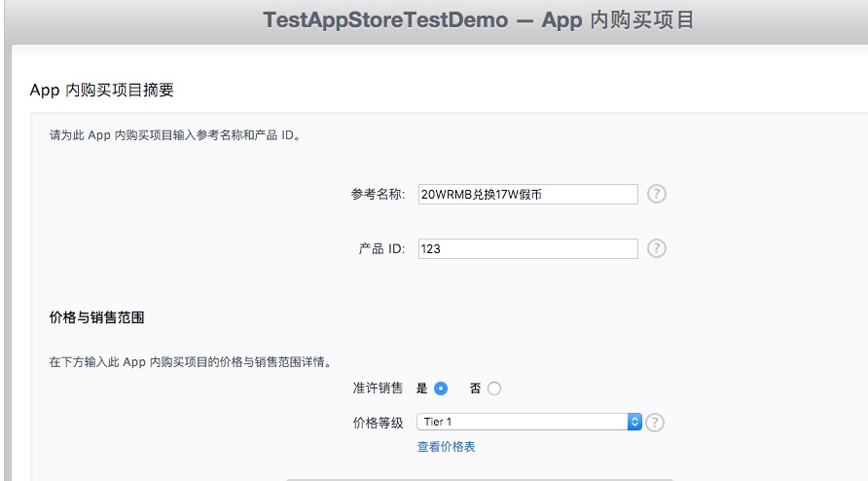This screenshot has height=481, width=868.
Task: Click the 准许销售 label text
Action: (x=378, y=388)
